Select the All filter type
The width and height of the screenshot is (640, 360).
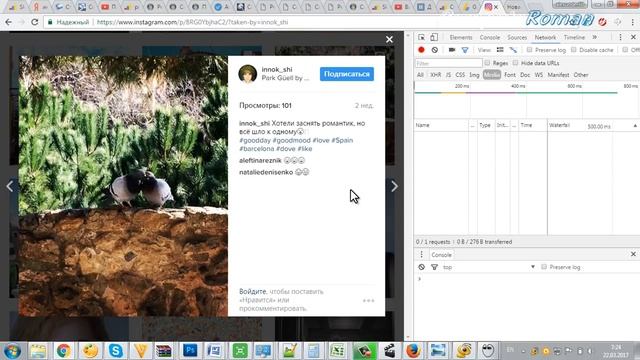(420, 75)
